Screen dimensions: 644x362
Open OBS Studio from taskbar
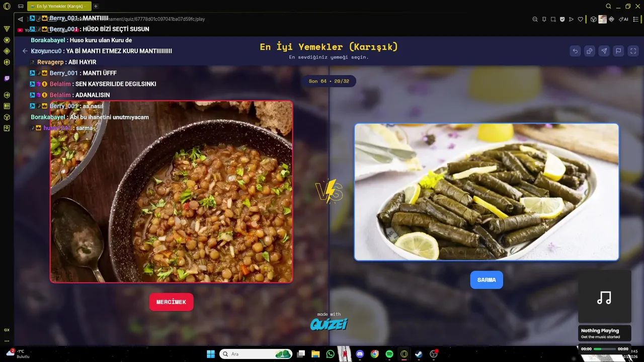(434, 354)
